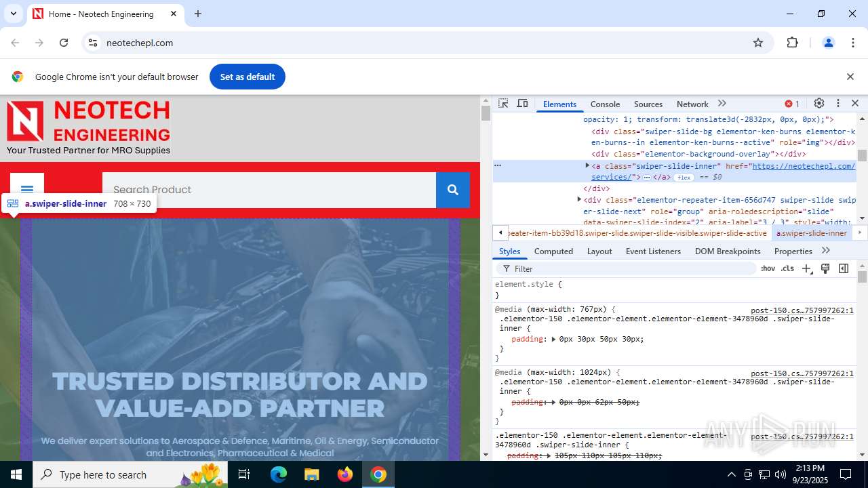
Task: Toggle the :hov element state panel
Action: pos(768,268)
